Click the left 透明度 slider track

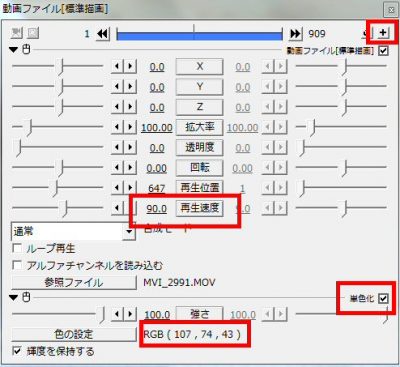[x=58, y=147]
